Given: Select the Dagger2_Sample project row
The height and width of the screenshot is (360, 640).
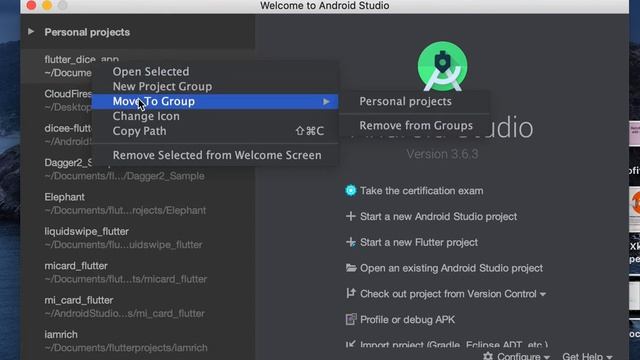Looking at the screenshot, I should 138,169.
